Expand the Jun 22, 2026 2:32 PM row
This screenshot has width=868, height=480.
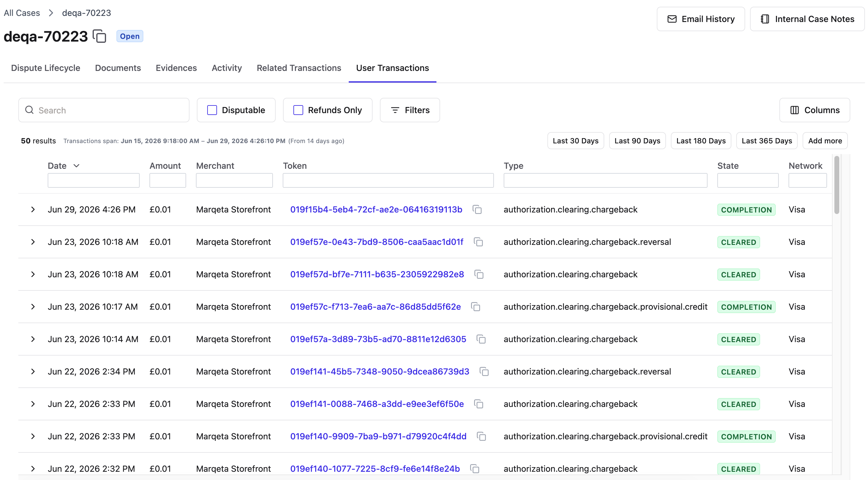coord(33,469)
